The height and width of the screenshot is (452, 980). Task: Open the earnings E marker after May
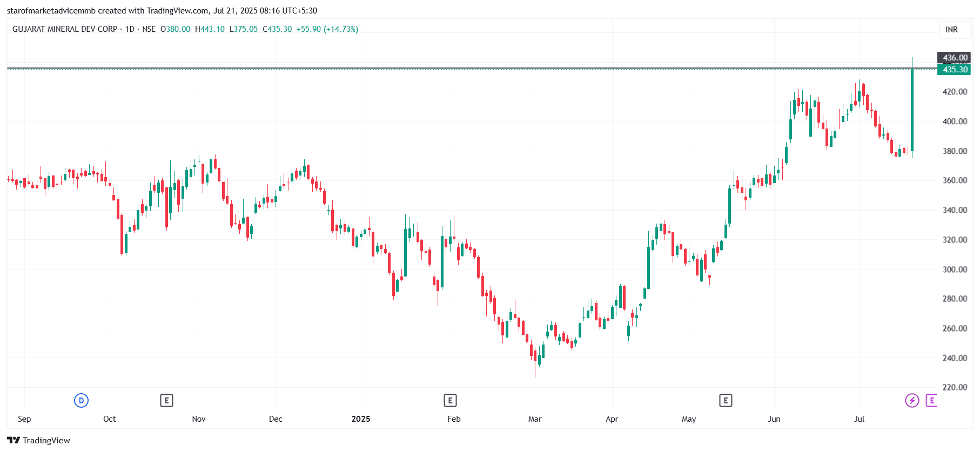click(x=726, y=401)
